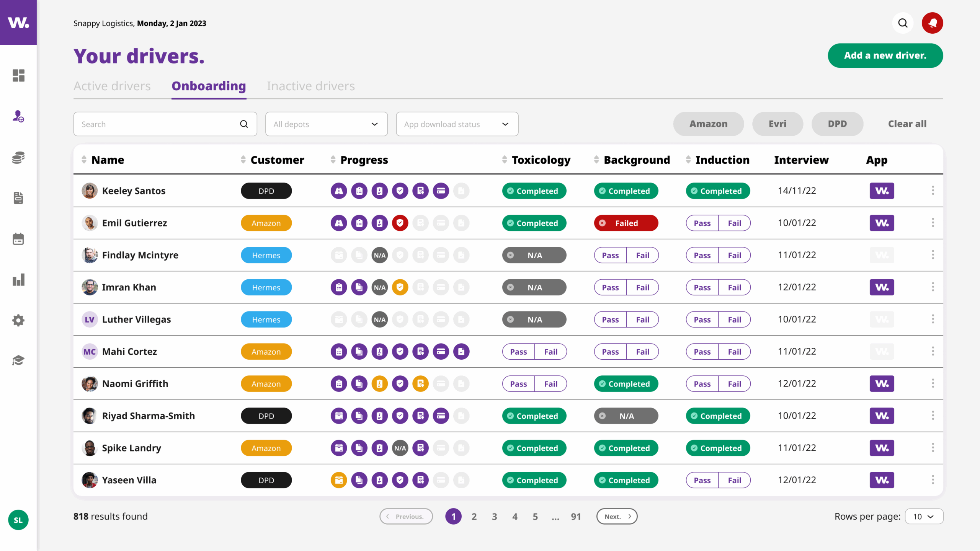980x551 pixels.
Task: Click the SL user avatar
Action: [18, 520]
